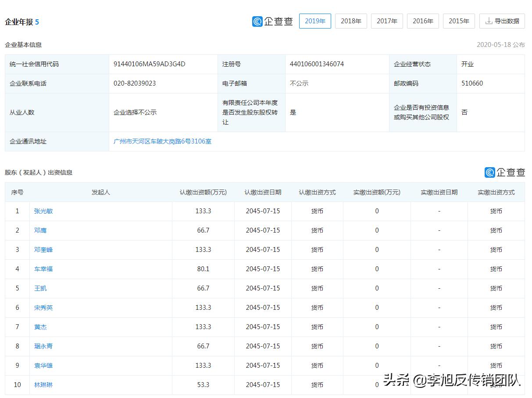Image resolution: width=532 pixels, height=398 pixels.
Task: Click the 琚永青 shareholder link
Action: (x=43, y=346)
